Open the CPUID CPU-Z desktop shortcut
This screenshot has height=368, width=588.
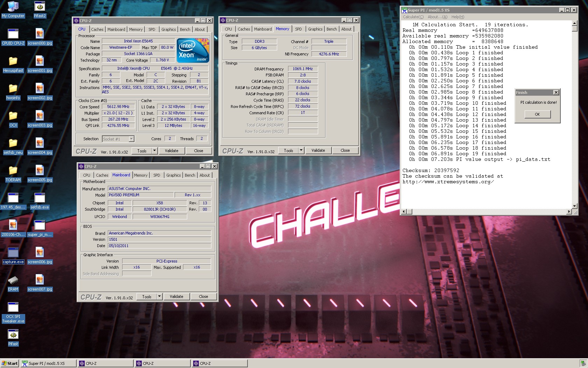(x=13, y=37)
